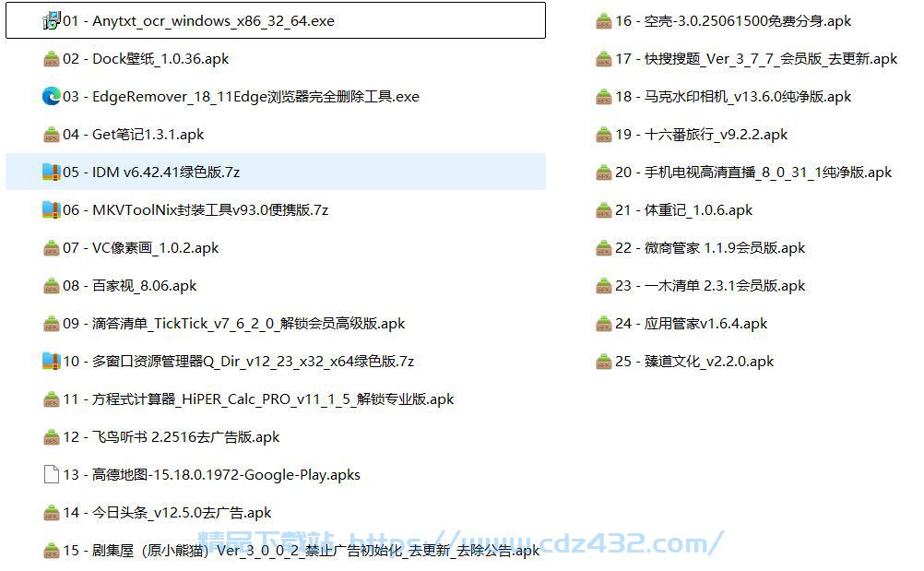Click the APK icon of 12 飞鸟听书

pyautogui.click(x=52, y=437)
